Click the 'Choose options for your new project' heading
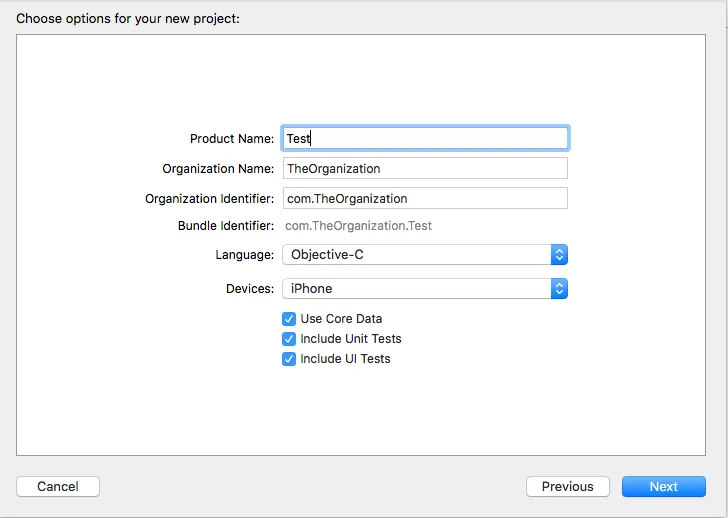 (128, 19)
